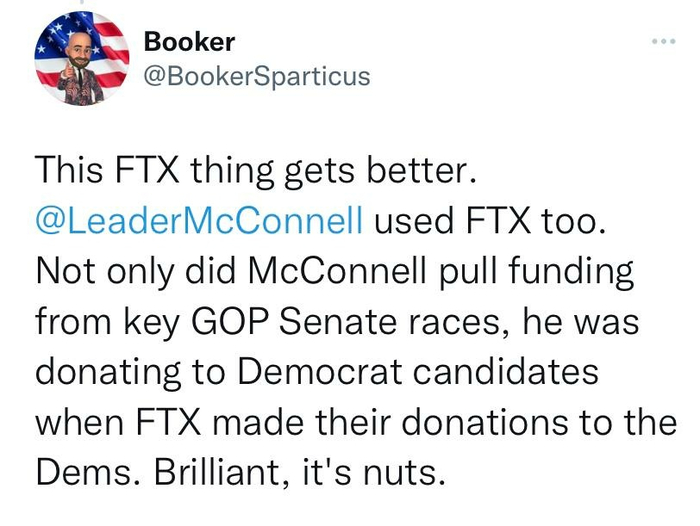Click the first line "This FTX thing gets better."
Screen dimensions: 700x526
tap(251, 170)
